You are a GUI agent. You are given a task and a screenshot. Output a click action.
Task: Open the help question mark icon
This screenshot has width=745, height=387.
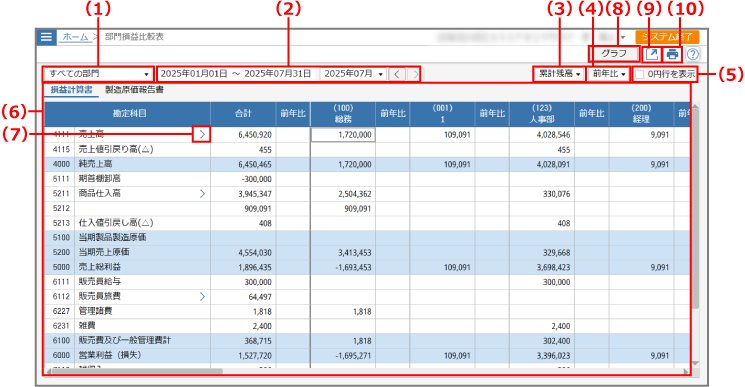click(693, 54)
